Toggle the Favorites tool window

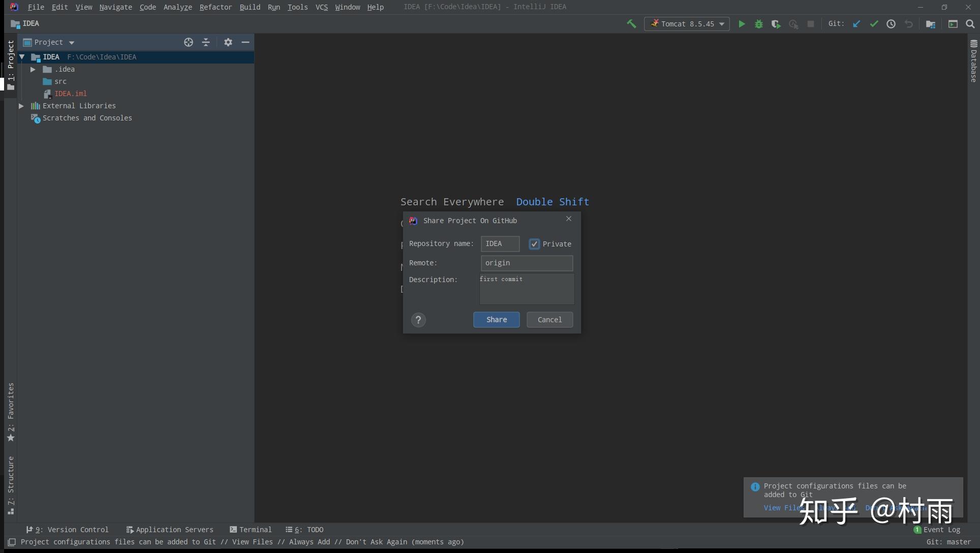pos(11,412)
